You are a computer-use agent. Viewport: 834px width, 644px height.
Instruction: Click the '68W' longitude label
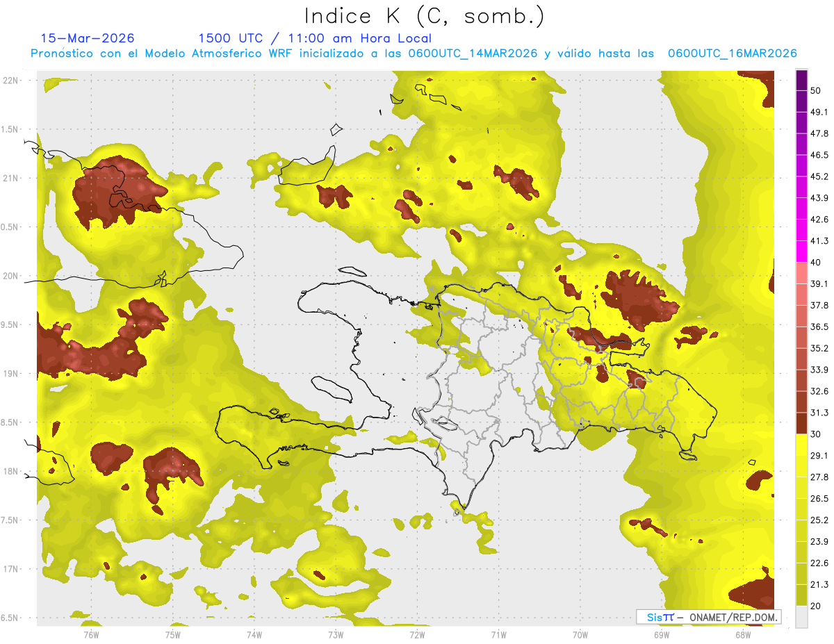point(743,635)
